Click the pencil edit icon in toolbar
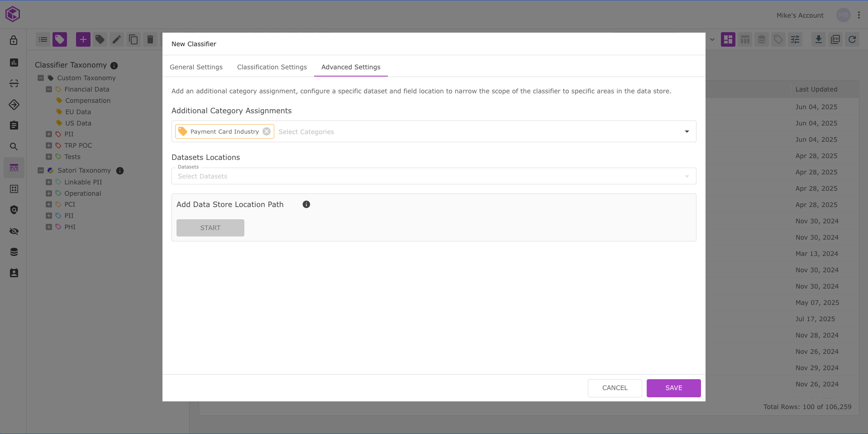The width and height of the screenshot is (868, 434). coord(117,40)
